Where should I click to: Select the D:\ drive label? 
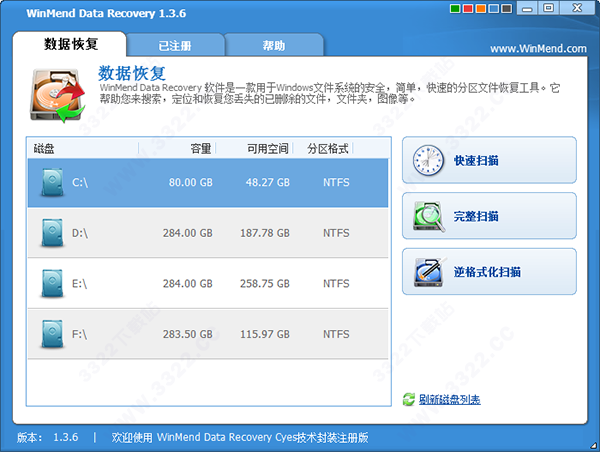point(80,233)
